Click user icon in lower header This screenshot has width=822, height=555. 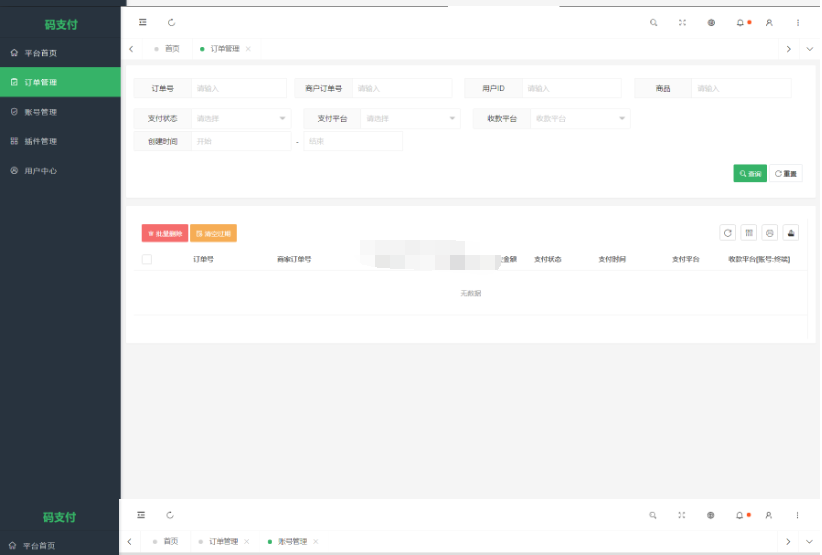[769, 515]
